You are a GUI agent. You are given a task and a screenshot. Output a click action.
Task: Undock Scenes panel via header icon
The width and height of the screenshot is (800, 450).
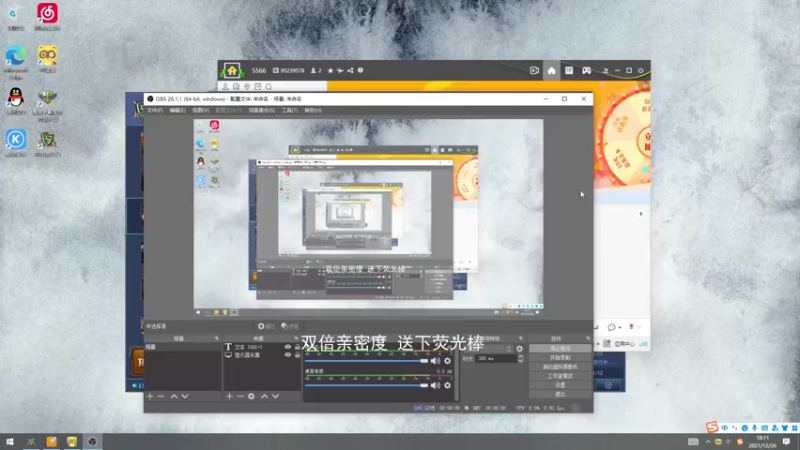click(x=216, y=338)
